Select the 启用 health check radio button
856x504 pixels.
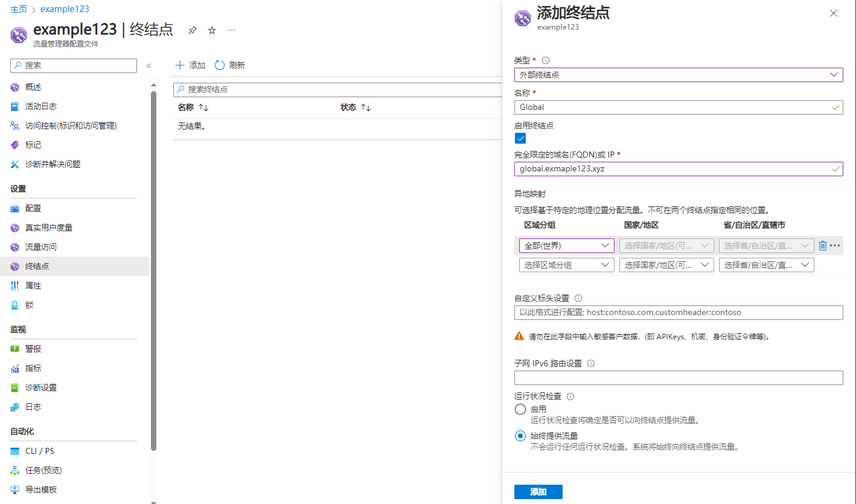520,409
